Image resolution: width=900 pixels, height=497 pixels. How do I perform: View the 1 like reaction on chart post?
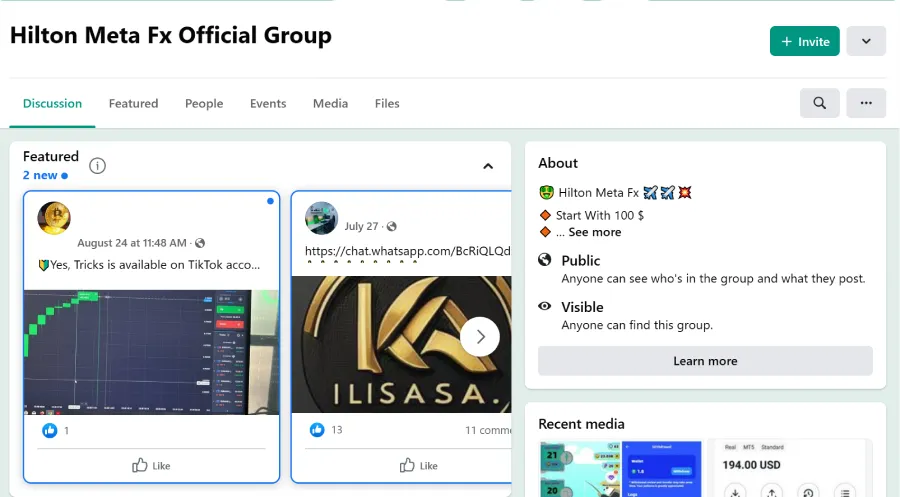point(56,430)
